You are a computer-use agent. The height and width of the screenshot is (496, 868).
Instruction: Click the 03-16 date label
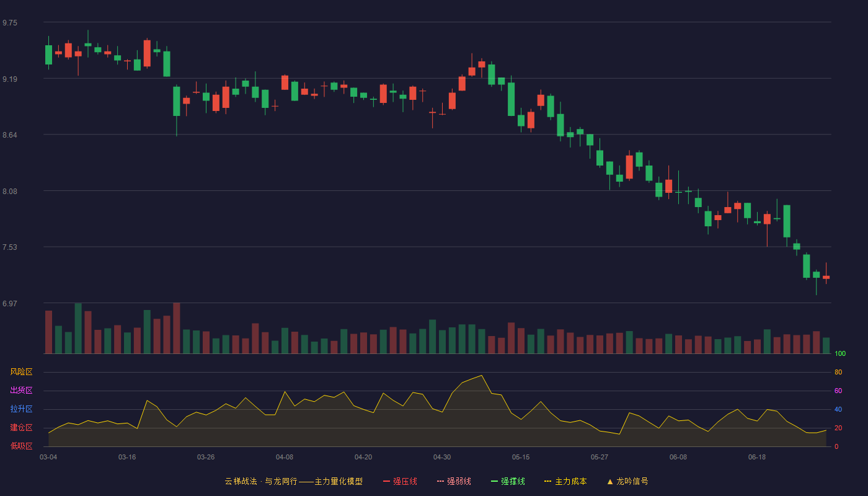(x=127, y=457)
